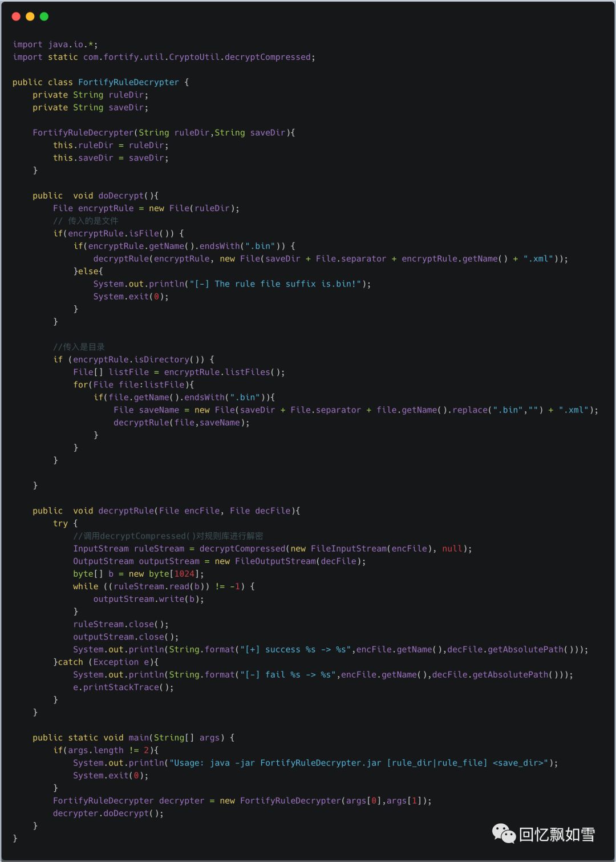
Task: Click the WeChat logo watermark icon
Action: pos(504,833)
